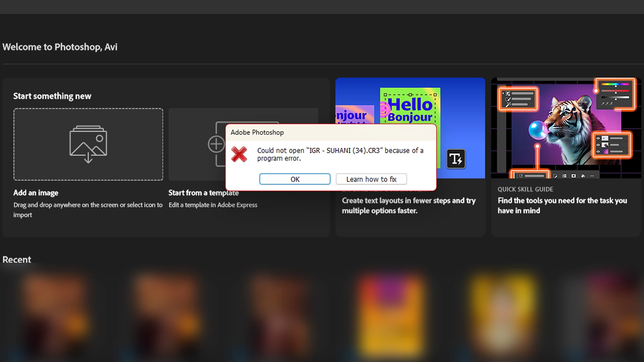
Task: Click the QUICK SKILL GUIDE heading
Action: click(525, 189)
